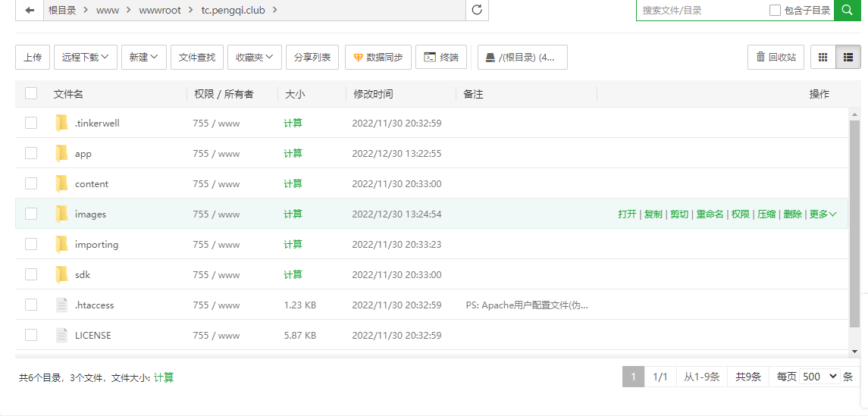Expand 更多 options for images row

[823, 214]
